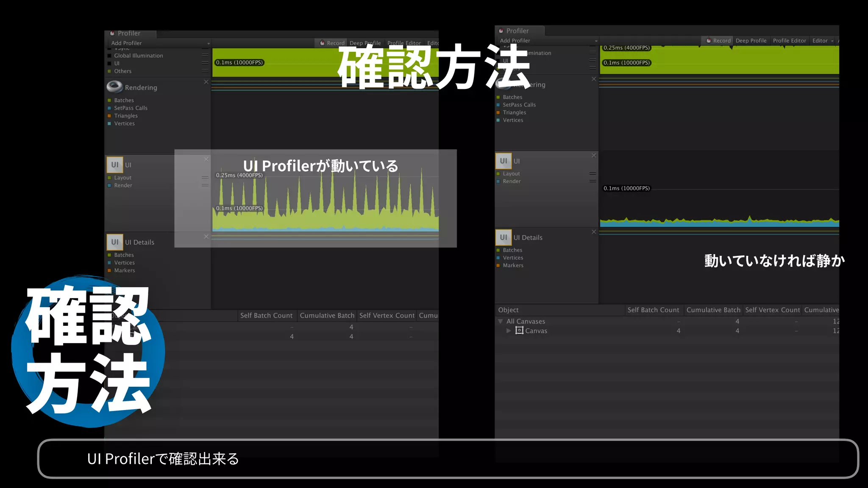Sort by Self Vertex Count, left Profiler

pyautogui.click(x=387, y=315)
